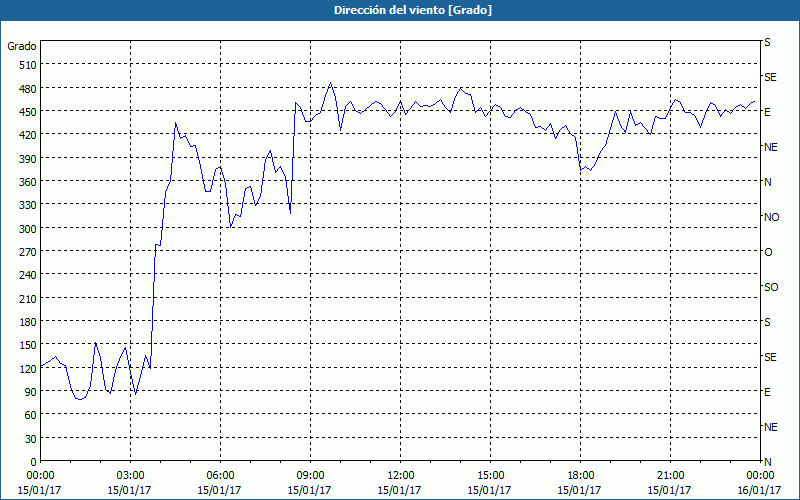Screen dimensions: 800x500
Task: Click the 15:00 time label
Action: coord(490,476)
